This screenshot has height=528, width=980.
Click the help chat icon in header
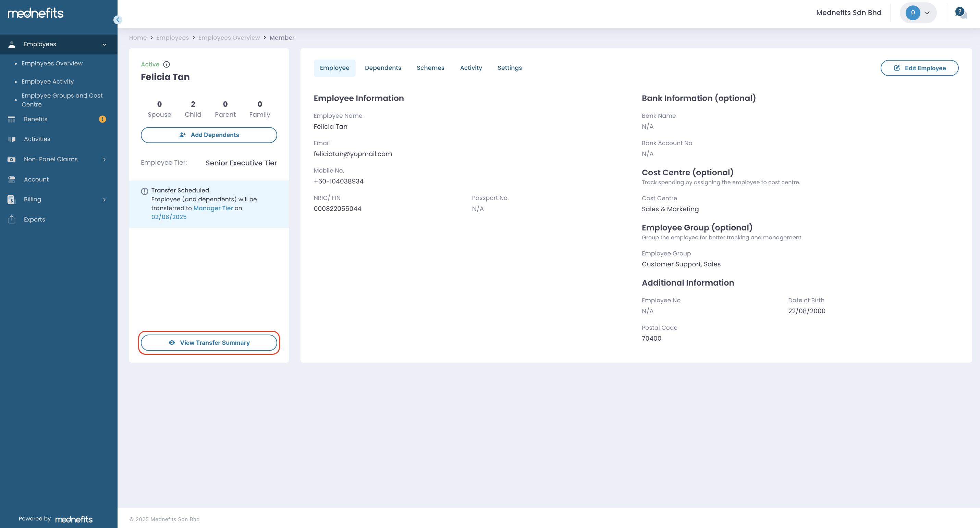(x=960, y=13)
